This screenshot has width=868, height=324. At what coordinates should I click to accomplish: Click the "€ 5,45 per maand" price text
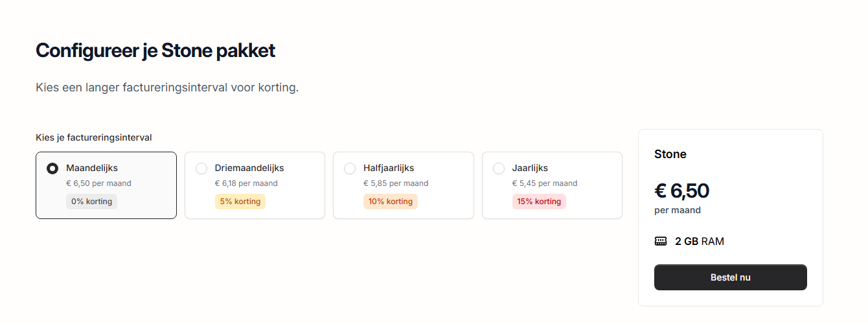pos(545,183)
